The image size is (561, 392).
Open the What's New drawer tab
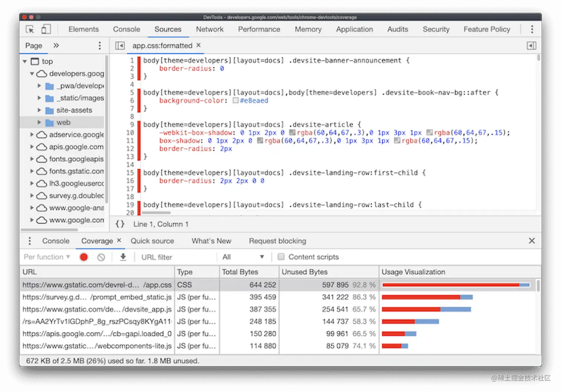pos(211,241)
